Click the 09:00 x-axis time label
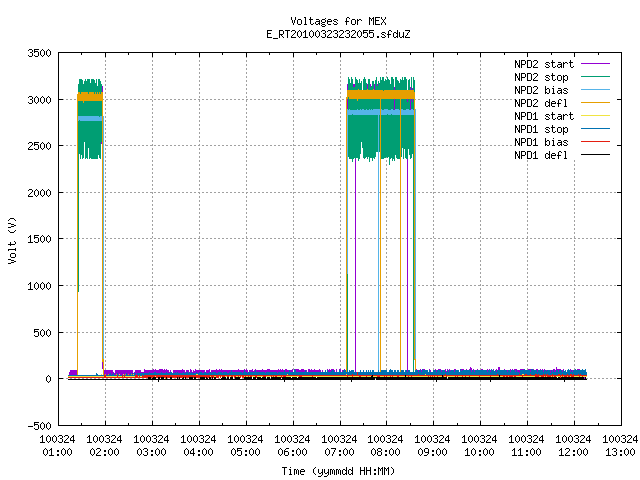Image resolution: width=640 pixels, height=480 pixels. click(432, 453)
